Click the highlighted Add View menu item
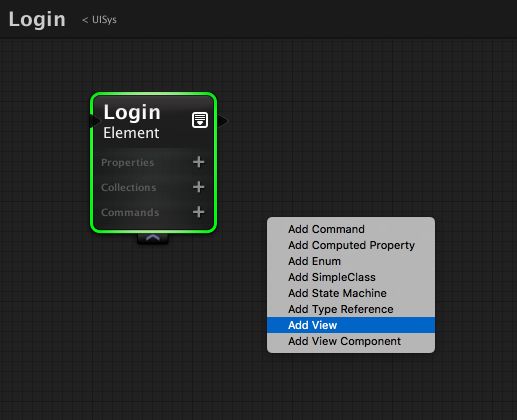This screenshot has height=420, width=517. pos(351,325)
